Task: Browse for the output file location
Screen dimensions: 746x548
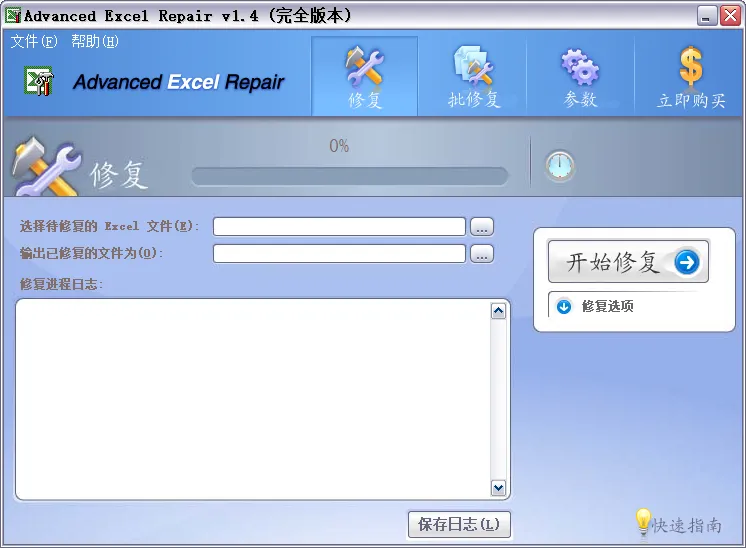Action: pyautogui.click(x=482, y=254)
